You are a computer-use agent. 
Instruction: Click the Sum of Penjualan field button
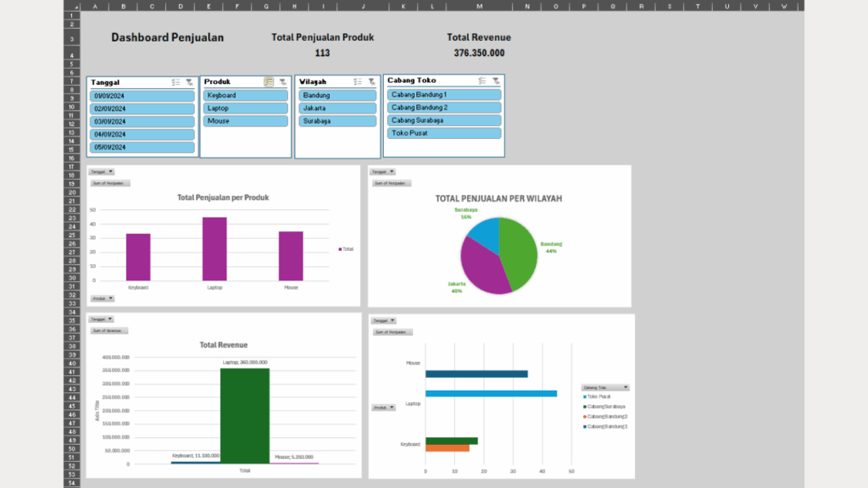point(109,183)
